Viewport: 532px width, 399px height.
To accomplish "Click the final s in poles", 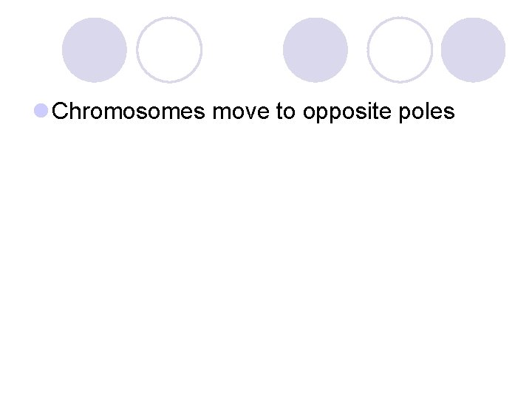I will tap(450, 114).
